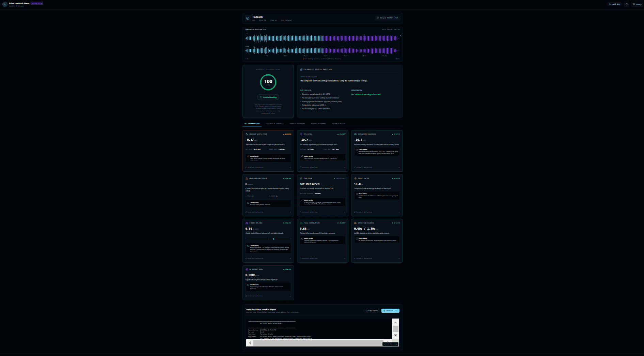Click the history clock icon in top bar
Viewport: 644px width, 356px height.
(627, 4)
